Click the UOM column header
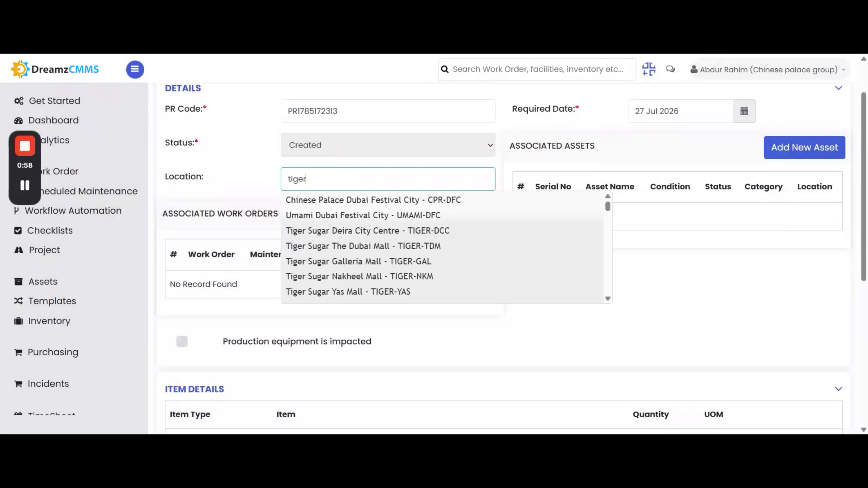Image resolution: width=868 pixels, height=488 pixels. (x=714, y=414)
